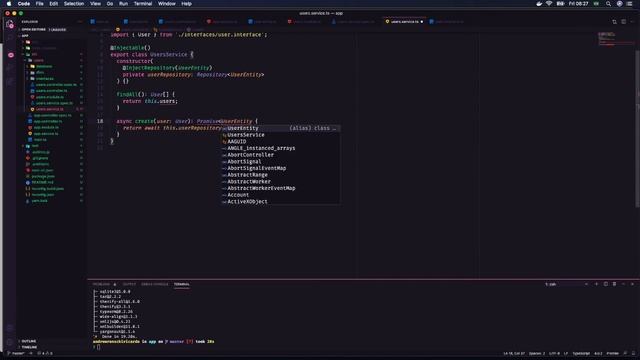Image resolution: width=640 pixels, height=360 pixels.
Task: Click the errors and warnings count in status bar
Action: (45, 353)
